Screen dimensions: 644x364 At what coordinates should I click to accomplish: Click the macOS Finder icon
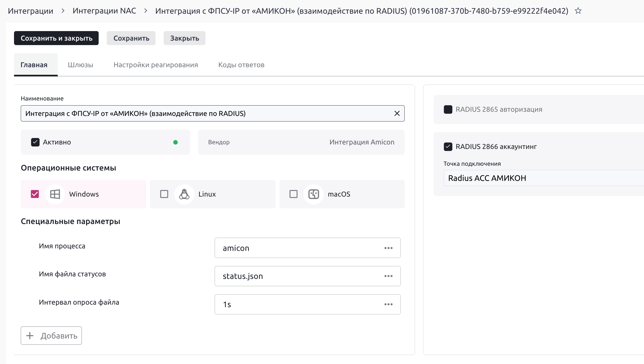(x=313, y=194)
